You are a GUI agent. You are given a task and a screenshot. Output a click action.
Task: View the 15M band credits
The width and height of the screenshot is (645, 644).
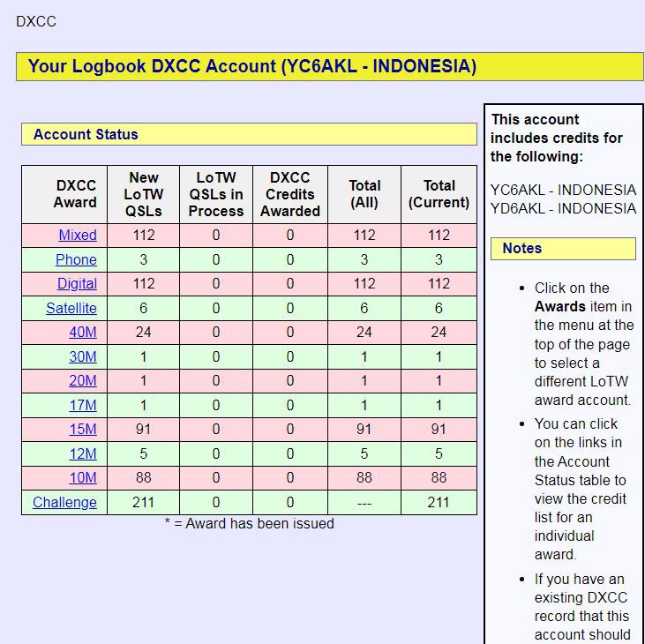(x=83, y=430)
